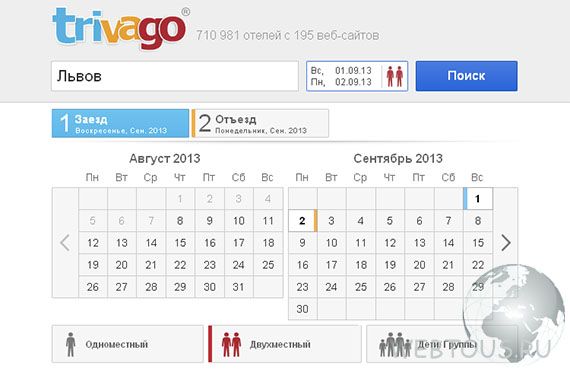
Task: Pick September 2 in calendar
Action: 302,221
